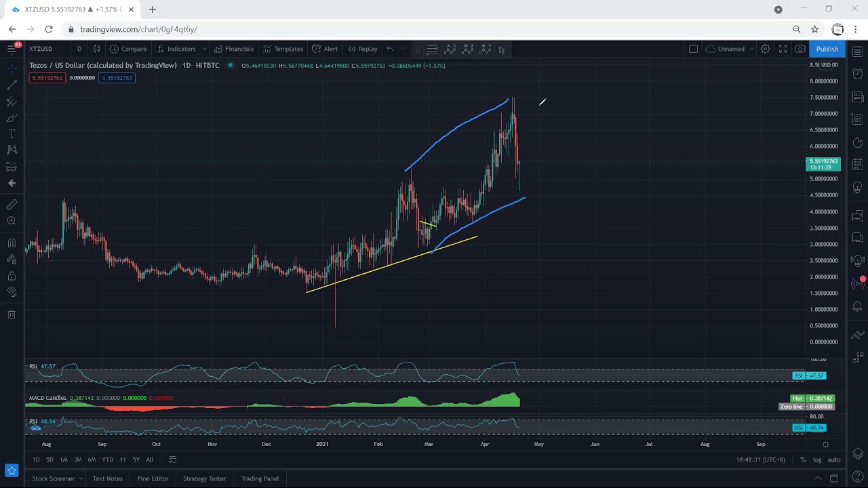
Task: Open indicator Templates
Action: pos(283,49)
